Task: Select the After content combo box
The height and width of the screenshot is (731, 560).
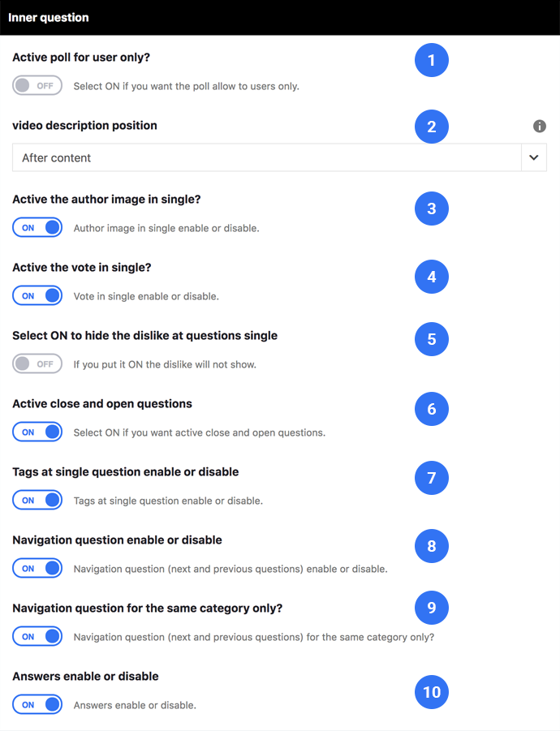Action: pyautogui.click(x=279, y=157)
